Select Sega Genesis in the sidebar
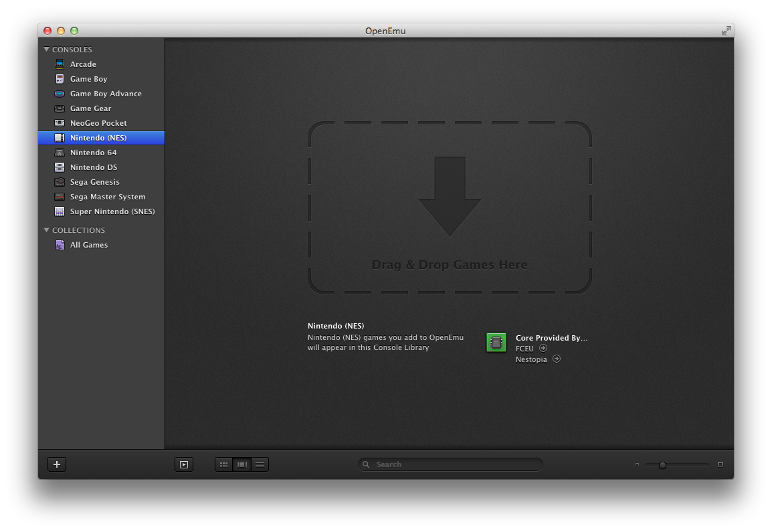The height and width of the screenshot is (532, 772). pos(102,182)
